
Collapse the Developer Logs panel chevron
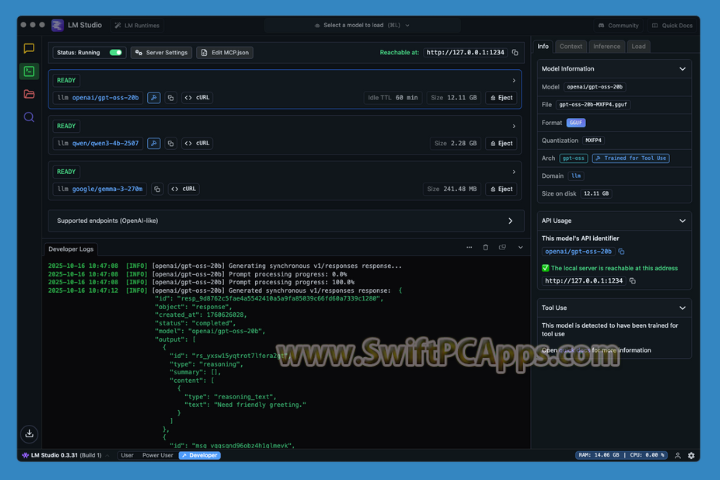pos(520,247)
